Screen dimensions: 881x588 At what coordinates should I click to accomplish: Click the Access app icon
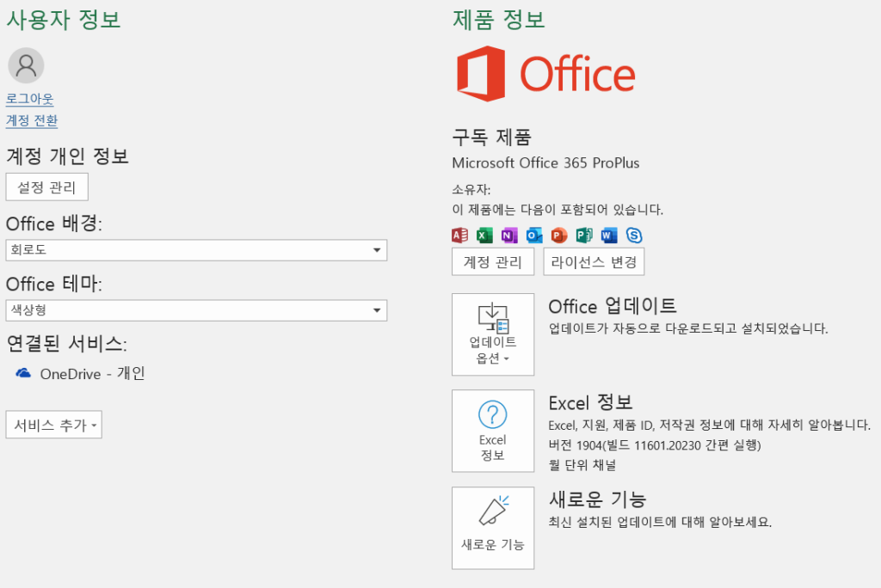click(x=459, y=235)
